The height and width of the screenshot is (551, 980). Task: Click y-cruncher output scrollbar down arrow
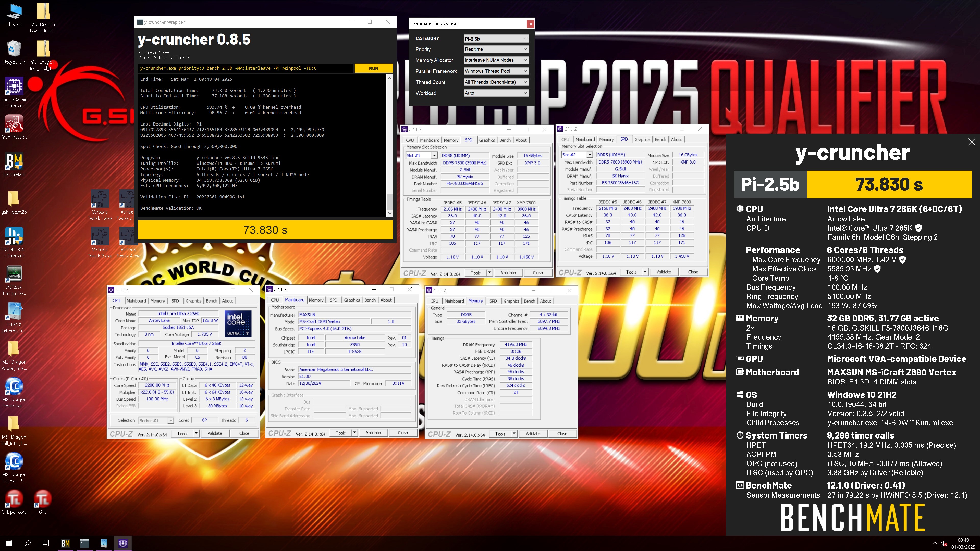pyautogui.click(x=389, y=213)
